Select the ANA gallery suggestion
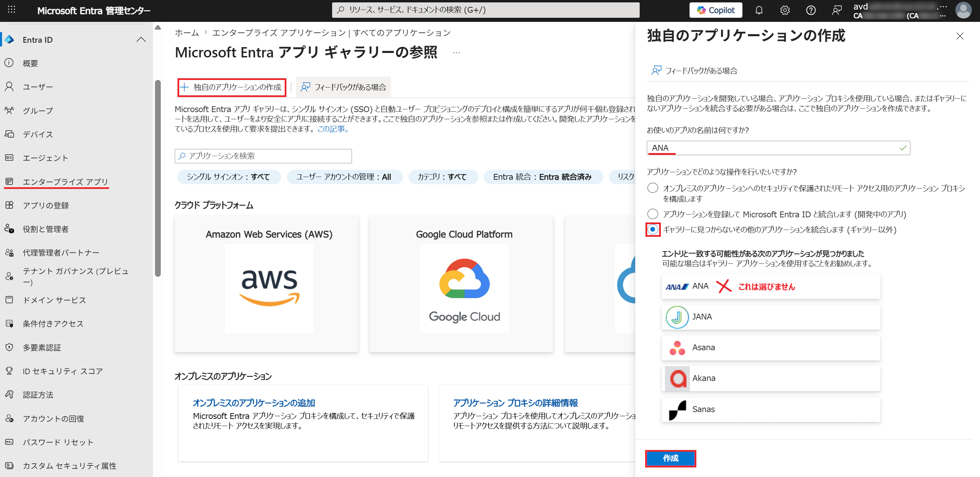The image size is (980, 477). click(x=771, y=286)
